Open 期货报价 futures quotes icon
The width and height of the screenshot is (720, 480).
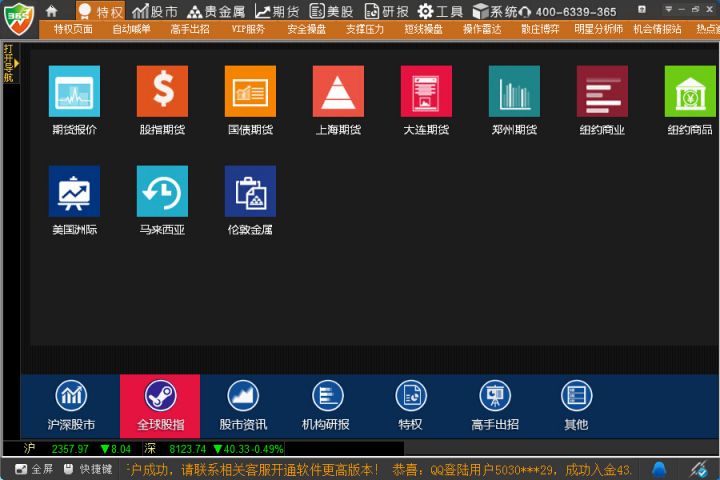tap(74, 92)
